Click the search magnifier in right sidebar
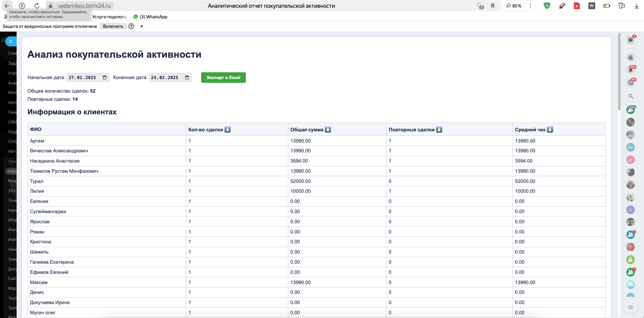Image resolution: width=644 pixels, height=318 pixels. (x=631, y=96)
